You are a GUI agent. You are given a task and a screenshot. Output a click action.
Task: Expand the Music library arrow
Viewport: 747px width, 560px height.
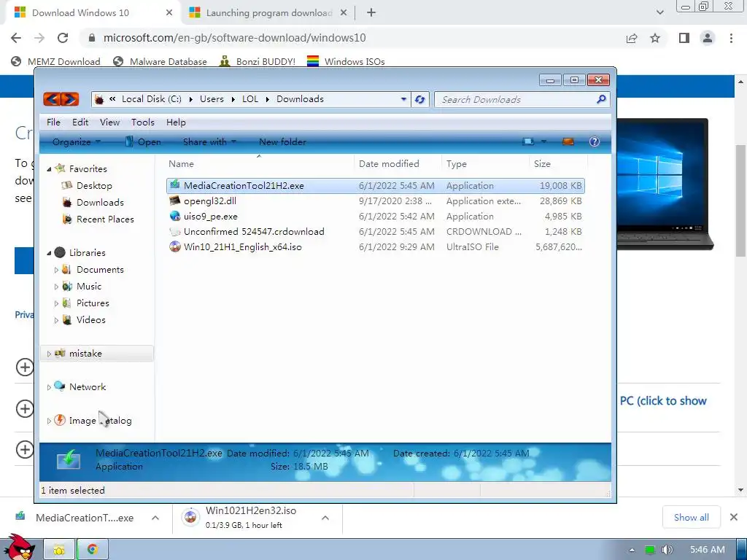(x=56, y=287)
